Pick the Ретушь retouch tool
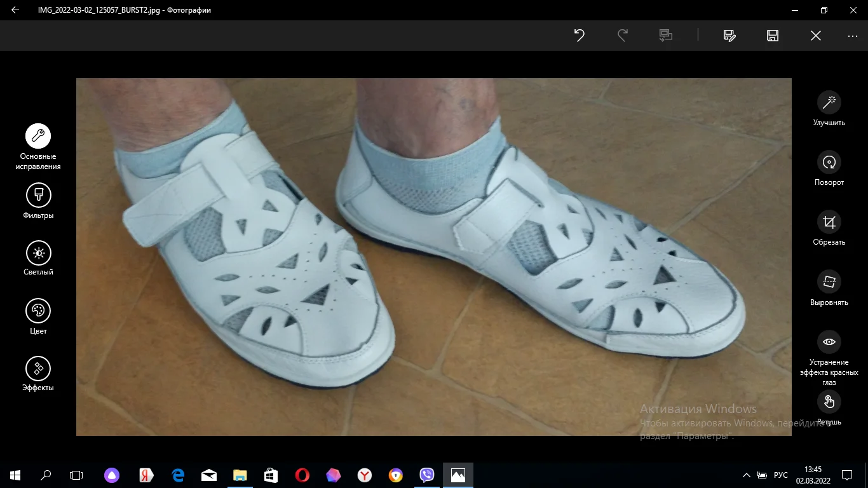This screenshot has width=868, height=488. coord(829,408)
